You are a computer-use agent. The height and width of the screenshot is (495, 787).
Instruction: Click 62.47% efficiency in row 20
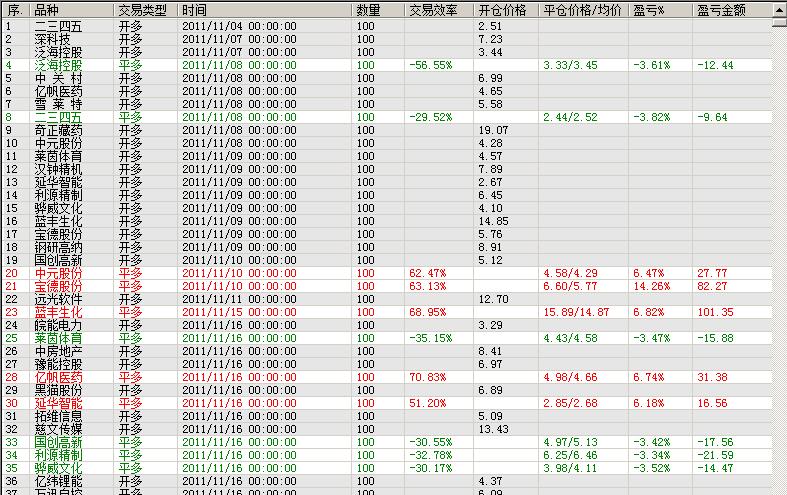[x=428, y=274]
